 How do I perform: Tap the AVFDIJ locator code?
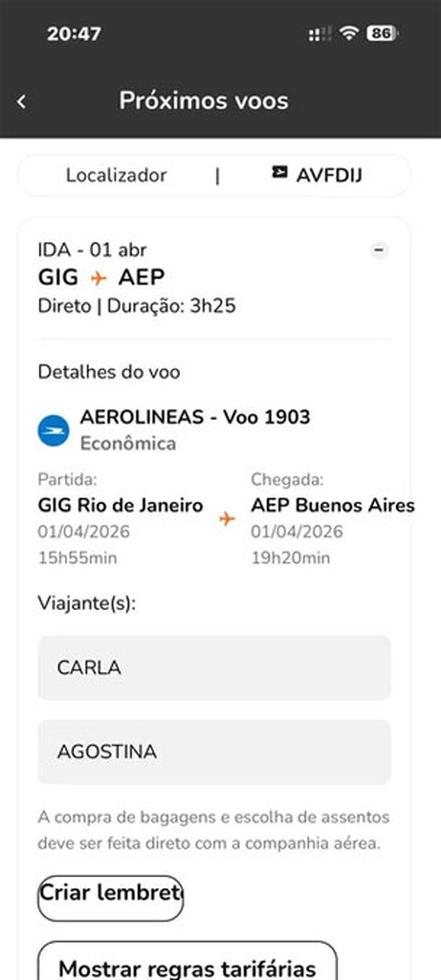329,175
